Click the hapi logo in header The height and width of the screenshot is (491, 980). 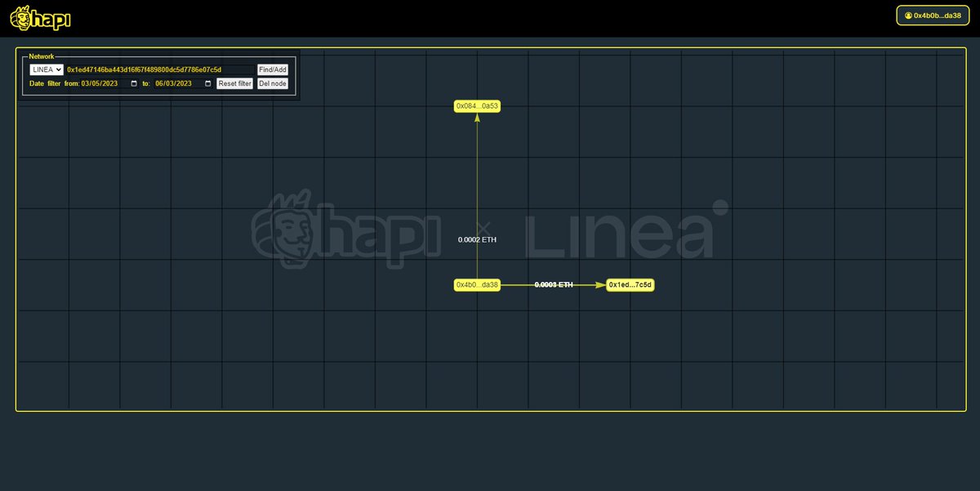click(40, 18)
